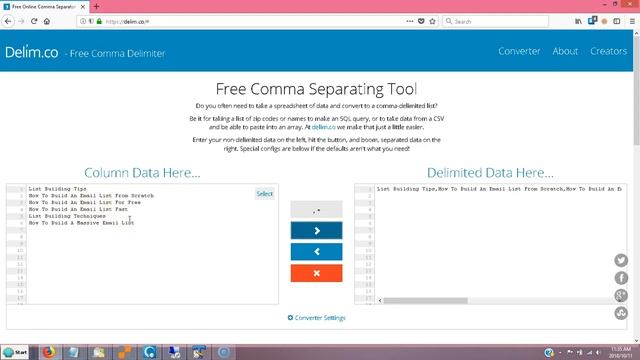Click the site information icon in address bar
The height and width of the screenshot is (360, 640).
[83, 21]
